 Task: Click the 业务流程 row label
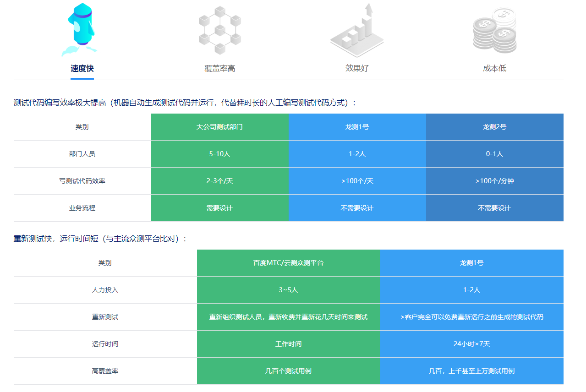click(82, 208)
